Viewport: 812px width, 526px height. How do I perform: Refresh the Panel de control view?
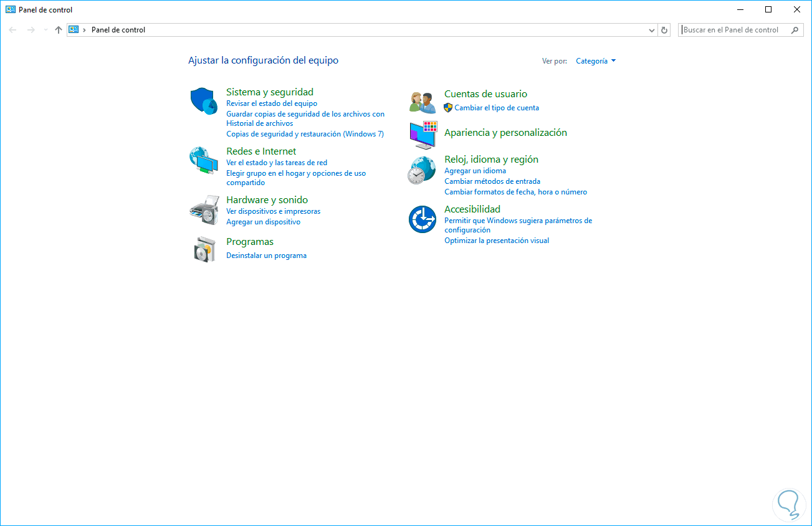click(x=664, y=30)
